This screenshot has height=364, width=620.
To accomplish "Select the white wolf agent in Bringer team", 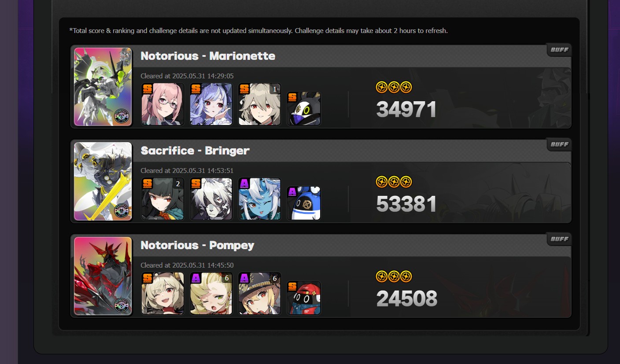I will [x=211, y=199].
